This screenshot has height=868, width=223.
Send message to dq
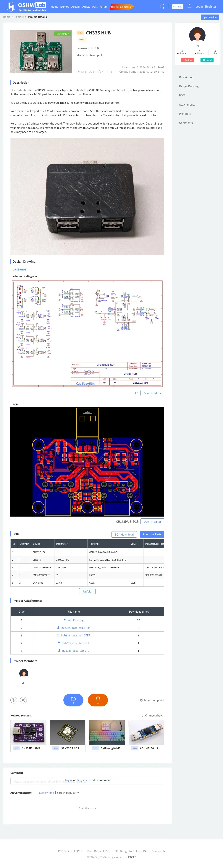click(x=207, y=60)
